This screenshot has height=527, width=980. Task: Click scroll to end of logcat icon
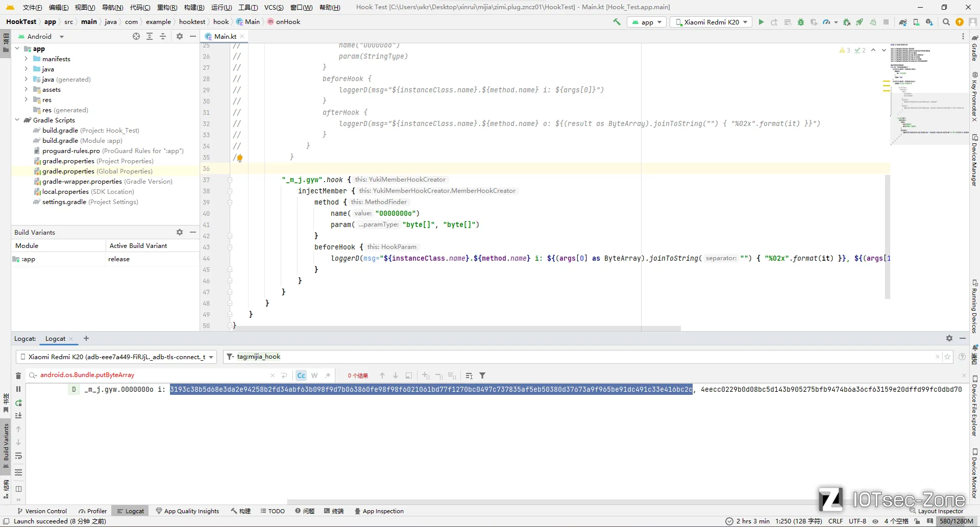point(18,416)
